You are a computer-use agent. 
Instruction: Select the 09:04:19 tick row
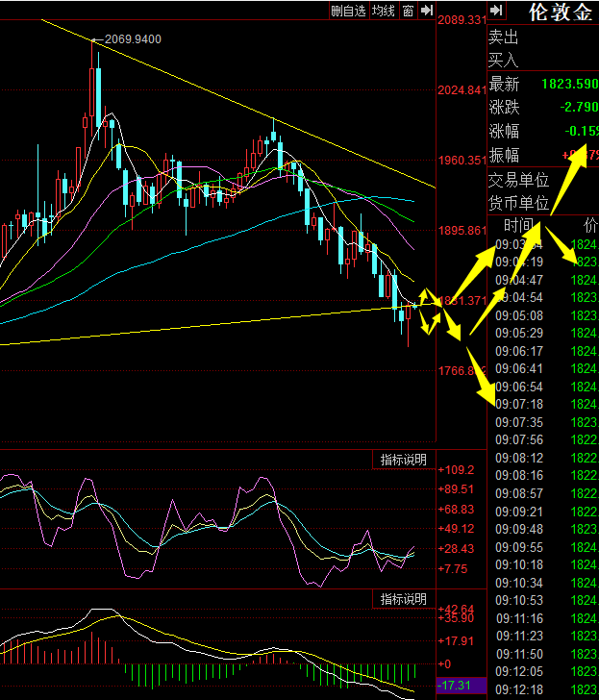tap(547, 262)
